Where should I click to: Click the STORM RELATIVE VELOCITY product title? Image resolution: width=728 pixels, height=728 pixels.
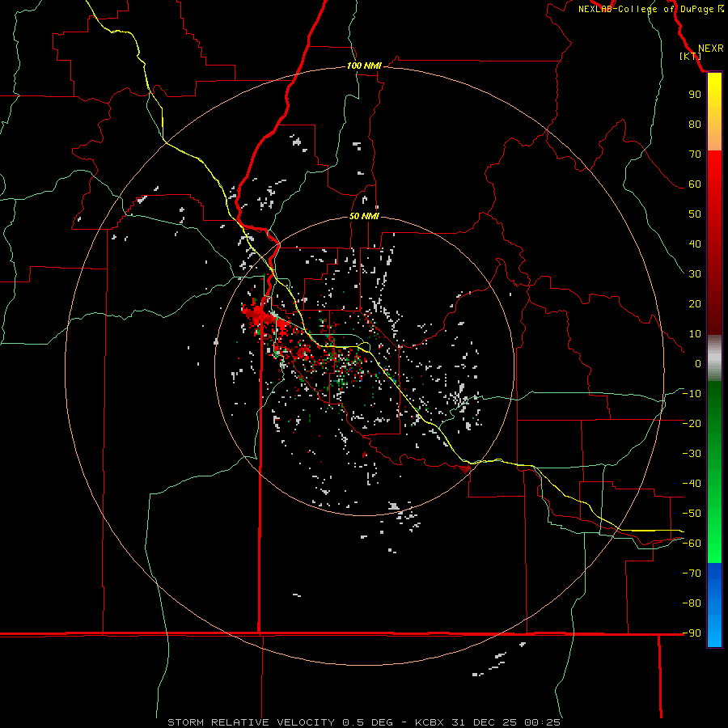[251, 722]
